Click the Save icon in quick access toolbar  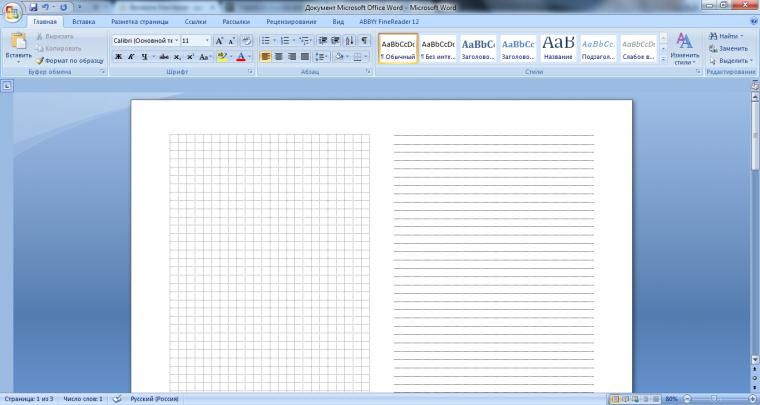pyautogui.click(x=33, y=6)
